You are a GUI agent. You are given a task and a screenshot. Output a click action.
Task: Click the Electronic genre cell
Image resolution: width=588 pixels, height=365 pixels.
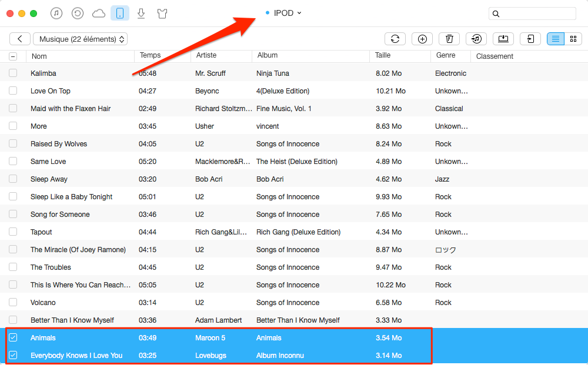(451, 73)
